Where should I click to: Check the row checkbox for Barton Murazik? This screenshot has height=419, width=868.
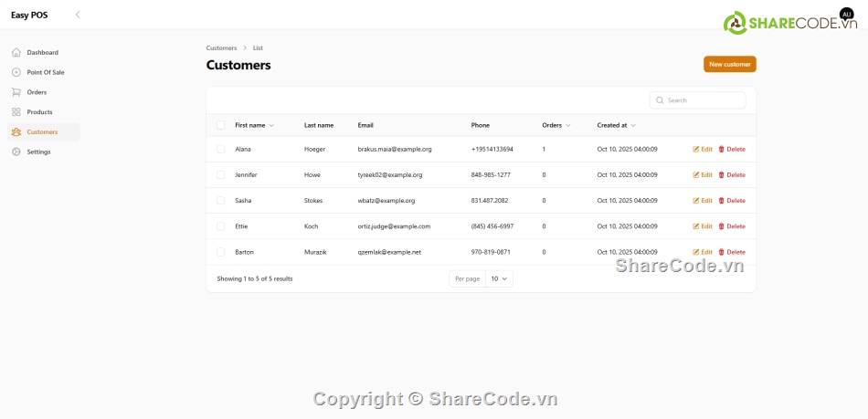click(220, 252)
